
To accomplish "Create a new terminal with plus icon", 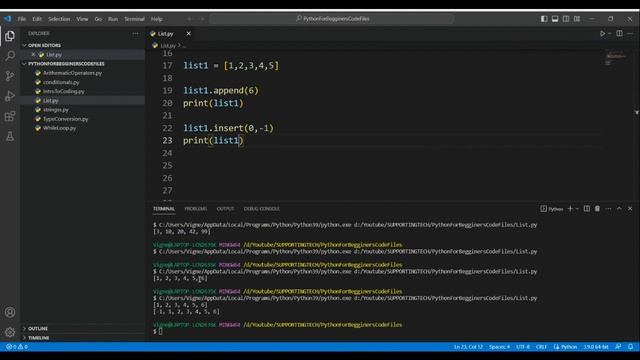I will coord(570,209).
